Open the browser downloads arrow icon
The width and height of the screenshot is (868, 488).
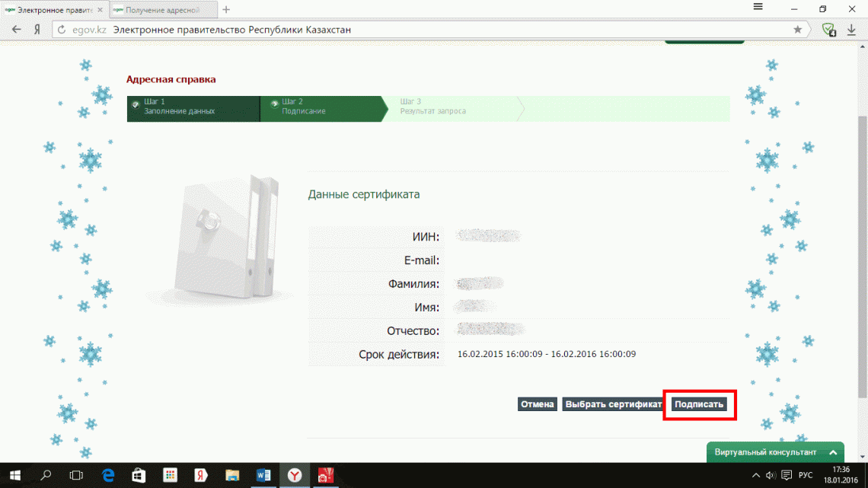pyautogui.click(x=853, y=30)
